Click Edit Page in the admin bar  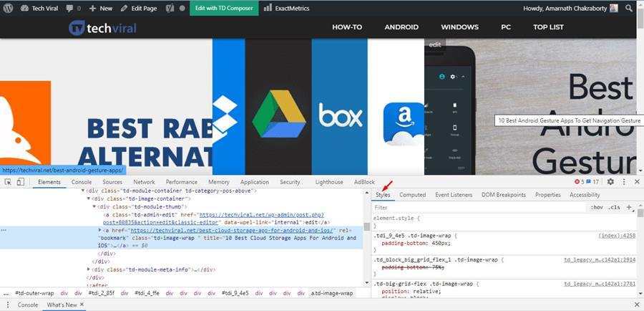coord(139,8)
